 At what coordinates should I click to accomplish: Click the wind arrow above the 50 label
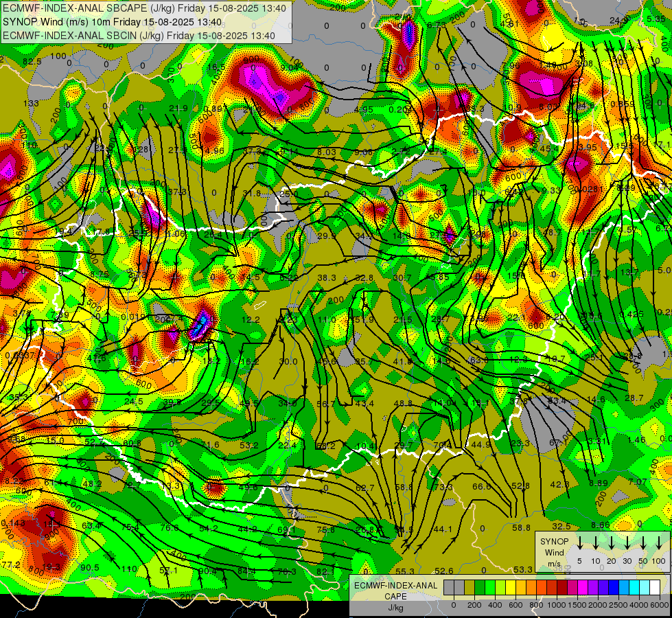click(643, 543)
